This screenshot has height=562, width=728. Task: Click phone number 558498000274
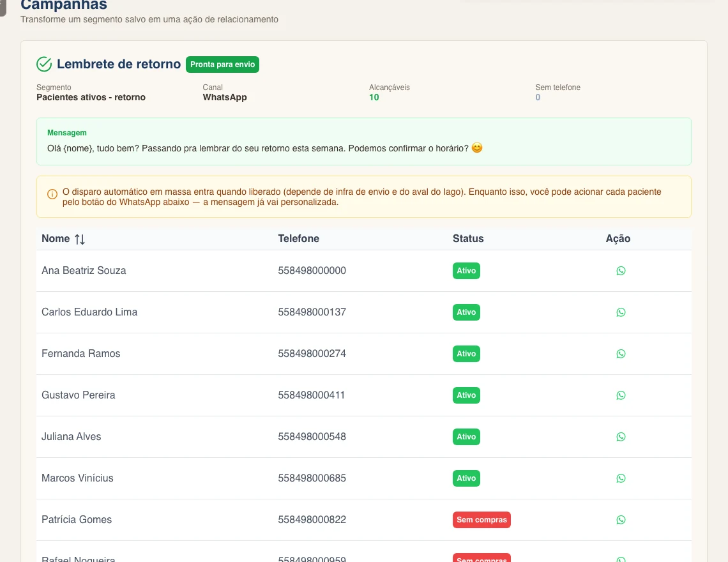click(312, 353)
